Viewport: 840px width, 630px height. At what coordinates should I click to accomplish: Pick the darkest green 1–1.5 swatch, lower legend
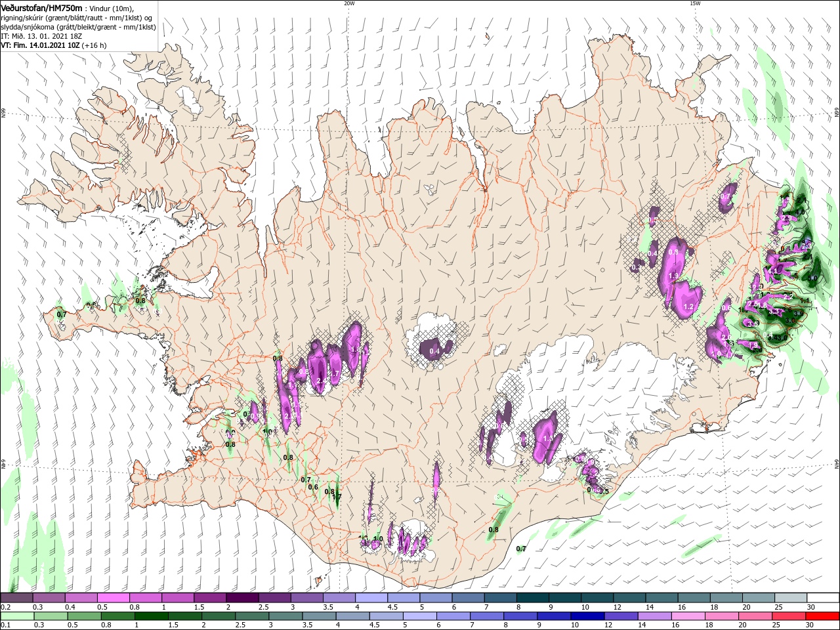coord(151,616)
